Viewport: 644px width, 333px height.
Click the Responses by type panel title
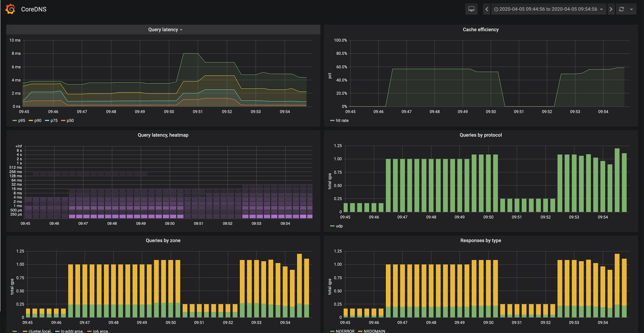[x=480, y=240]
